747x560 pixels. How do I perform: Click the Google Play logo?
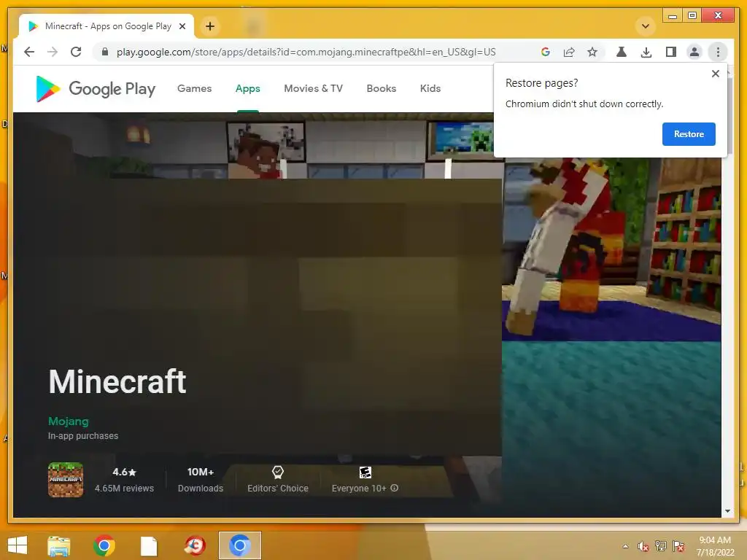point(96,88)
